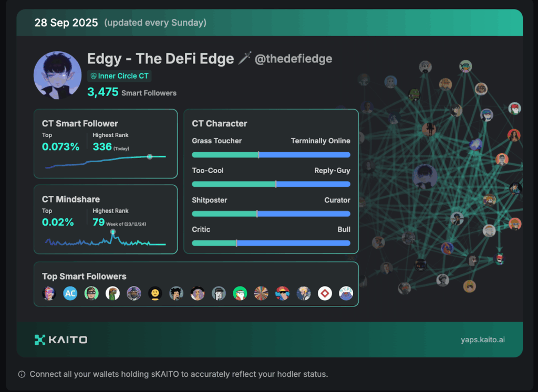Click the CT Smart Follower rank chart marker
The image size is (538, 392).
pyautogui.click(x=150, y=156)
